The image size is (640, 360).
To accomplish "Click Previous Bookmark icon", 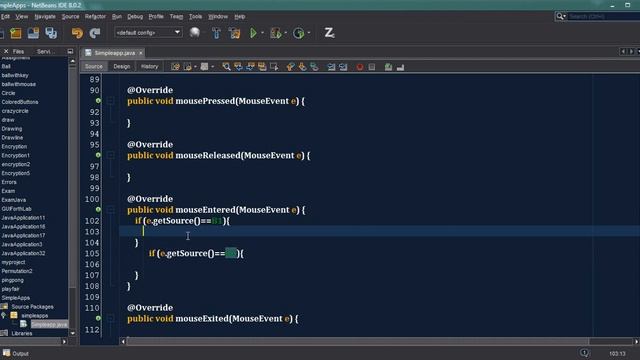I will [x=290, y=67].
